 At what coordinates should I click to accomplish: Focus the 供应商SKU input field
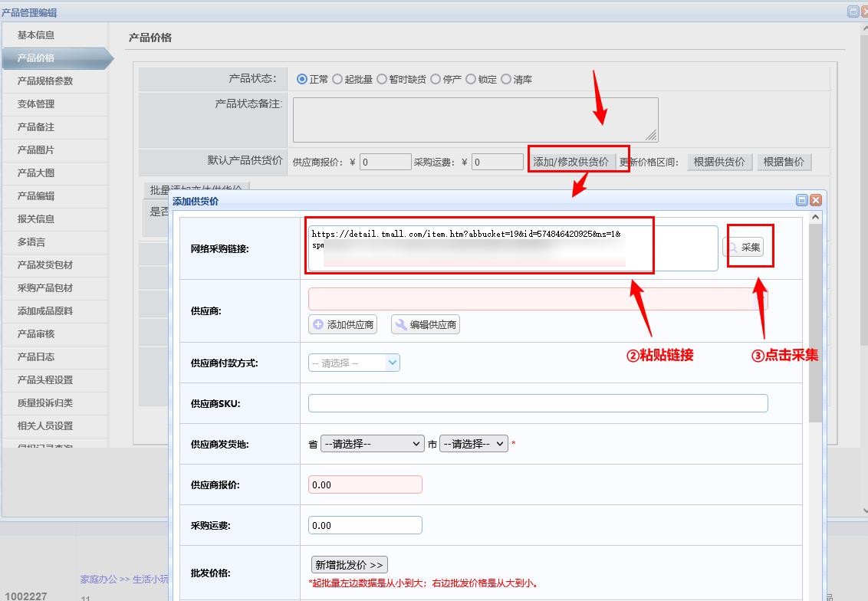pyautogui.click(x=538, y=403)
